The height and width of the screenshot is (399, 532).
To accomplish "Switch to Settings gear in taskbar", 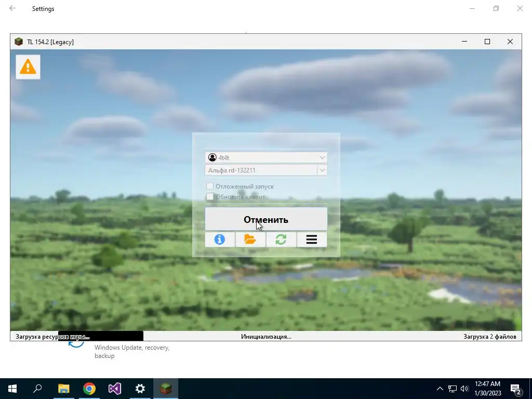I will [140, 389].
